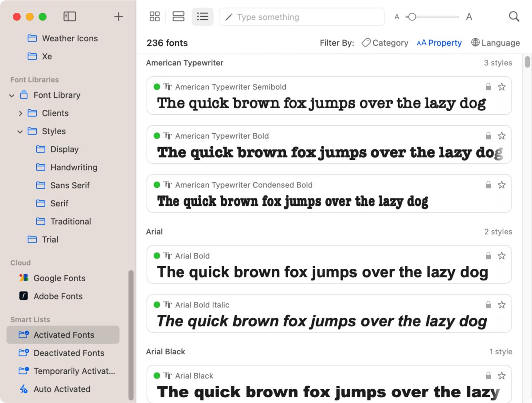
Task: Click the Arial Black family header
Action: coord(166,352)
